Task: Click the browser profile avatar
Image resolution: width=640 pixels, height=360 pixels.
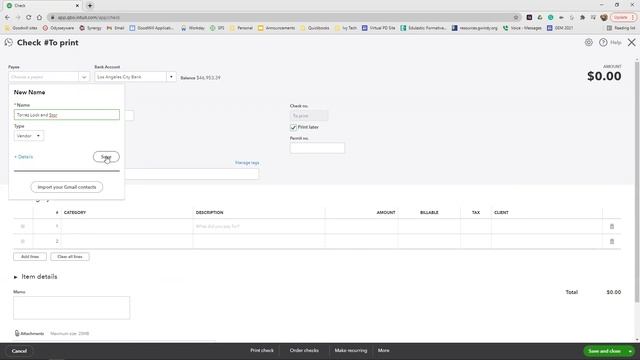Action: click(x=604, y=18)
